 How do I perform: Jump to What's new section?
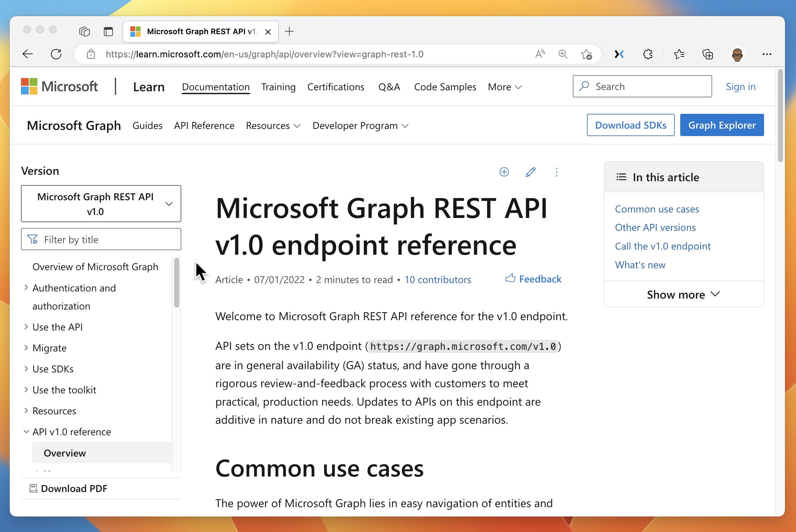click(x=640, y=265)
